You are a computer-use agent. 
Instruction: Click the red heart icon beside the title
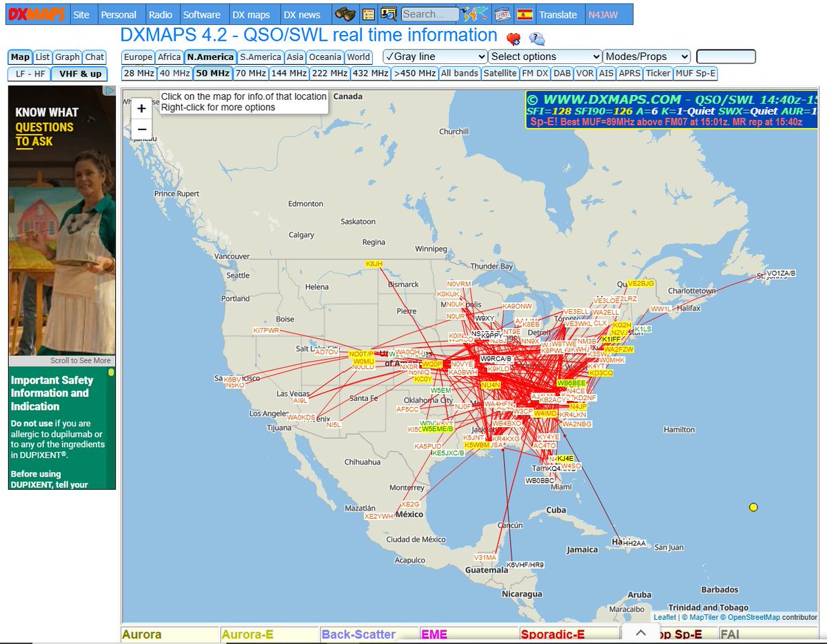pos(513,39)
